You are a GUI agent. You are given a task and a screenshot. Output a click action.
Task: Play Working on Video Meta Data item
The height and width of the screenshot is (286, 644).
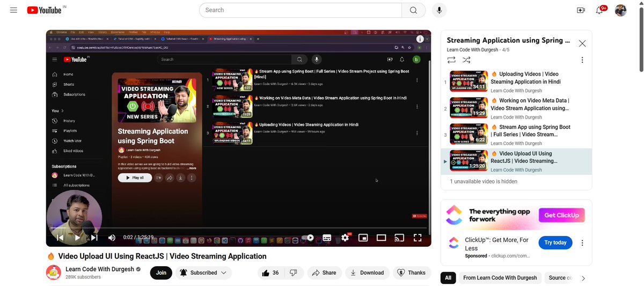pos(516,108)
